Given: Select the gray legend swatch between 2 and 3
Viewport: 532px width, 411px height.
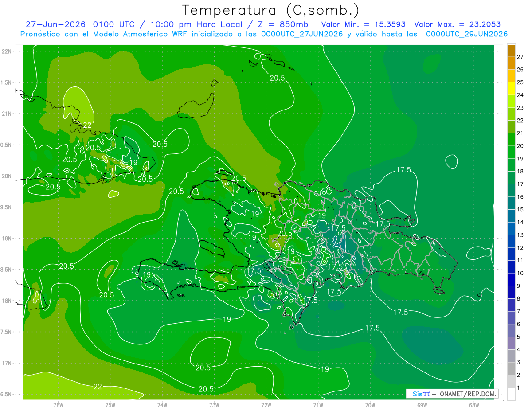Looking at the screenshot, I should (x=511, y=368).
